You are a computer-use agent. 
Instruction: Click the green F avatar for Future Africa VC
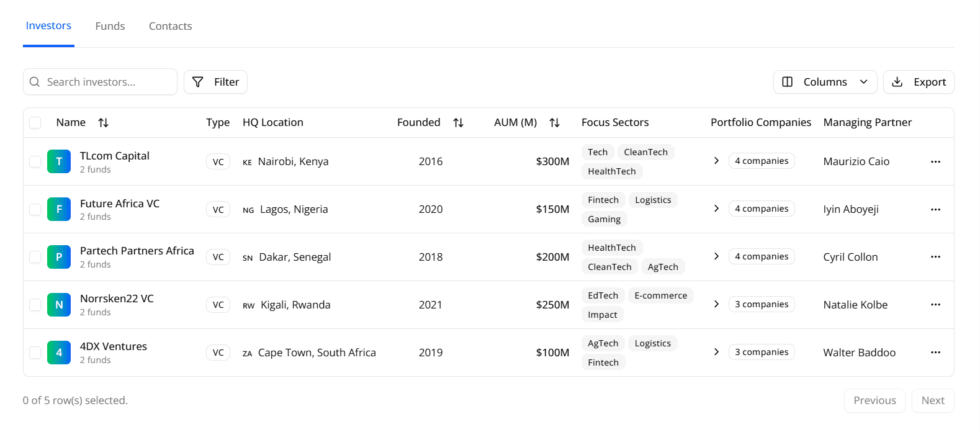[x=59, y=209]
